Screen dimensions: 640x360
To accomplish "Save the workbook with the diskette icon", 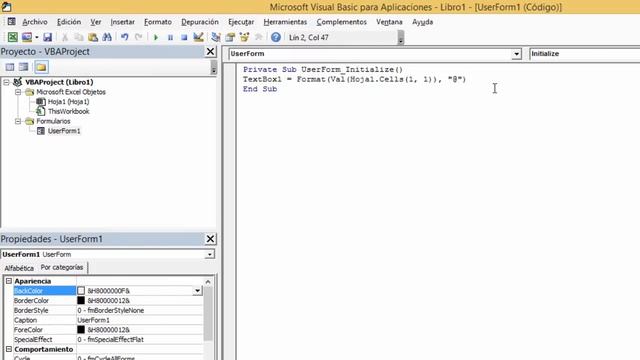I will pos(47,37).
